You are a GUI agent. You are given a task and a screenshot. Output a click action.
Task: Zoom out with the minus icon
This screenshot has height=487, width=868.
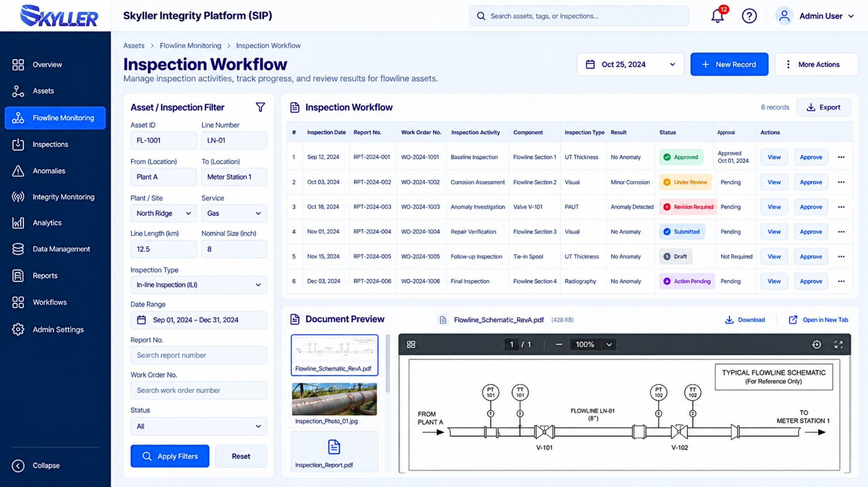[x=559, y=344]
